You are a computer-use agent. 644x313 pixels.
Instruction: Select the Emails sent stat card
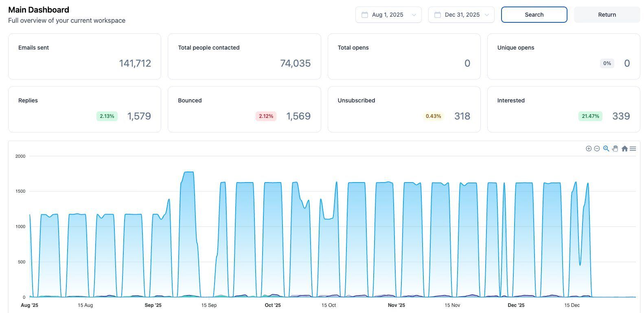click(85, 57)
